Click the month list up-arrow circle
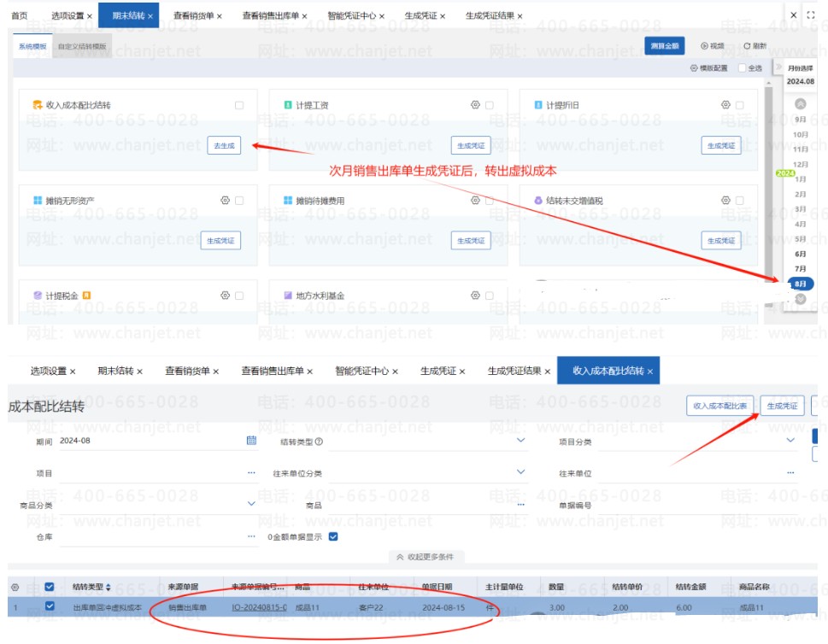 tap(801, 104)
